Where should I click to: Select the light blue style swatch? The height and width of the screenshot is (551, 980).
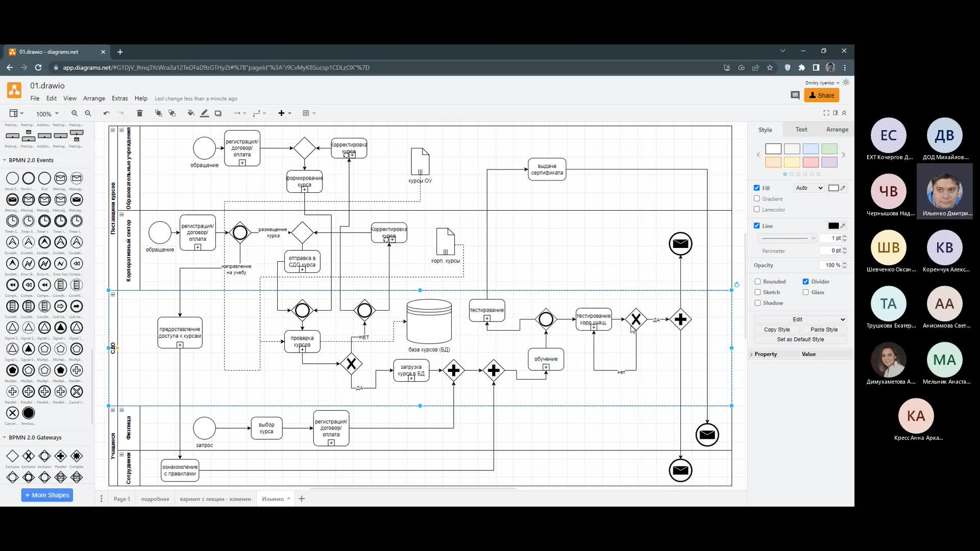[811, 149]
